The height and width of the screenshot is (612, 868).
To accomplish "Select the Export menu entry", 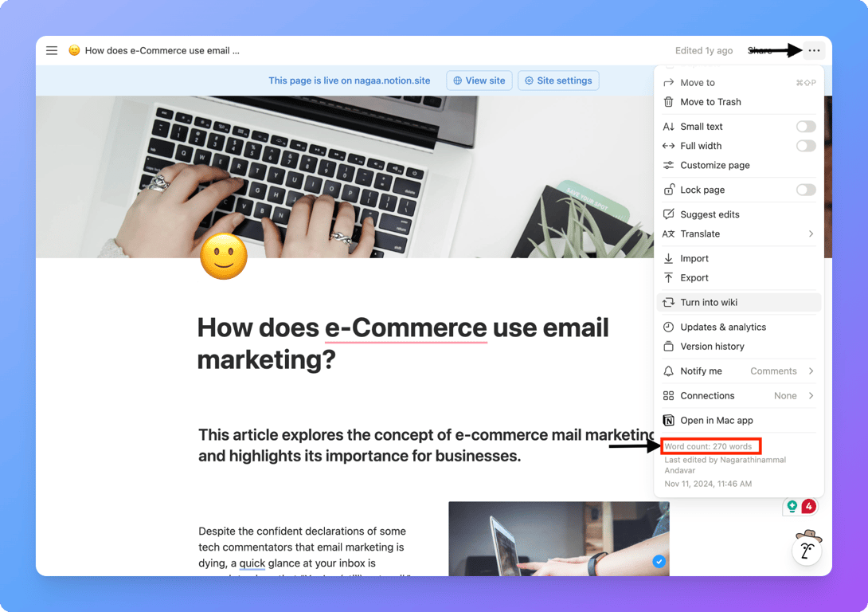I will [x=739, y=277].
